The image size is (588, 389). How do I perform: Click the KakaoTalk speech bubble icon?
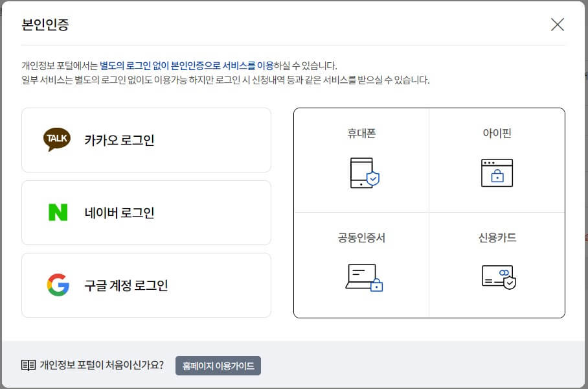pyautogui.click(x=58, y=139)
